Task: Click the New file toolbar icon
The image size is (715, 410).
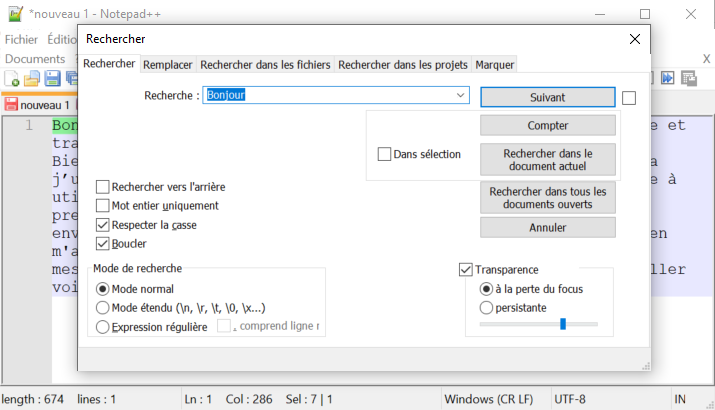Action: tap(13, 78)
